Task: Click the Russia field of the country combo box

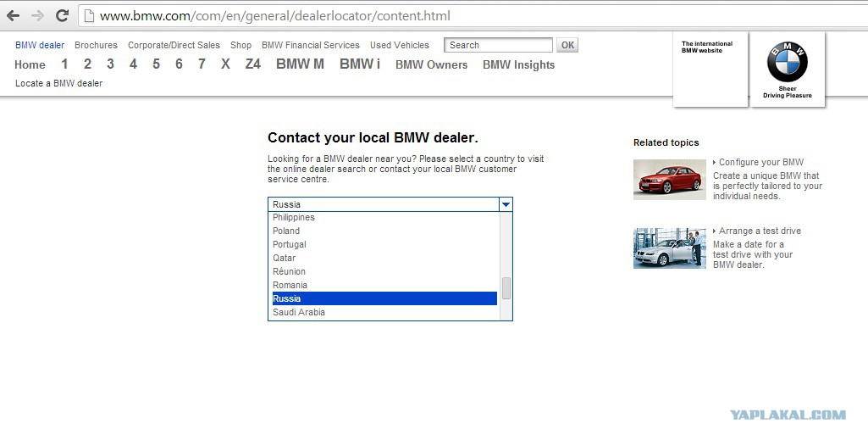Action: 384,204
